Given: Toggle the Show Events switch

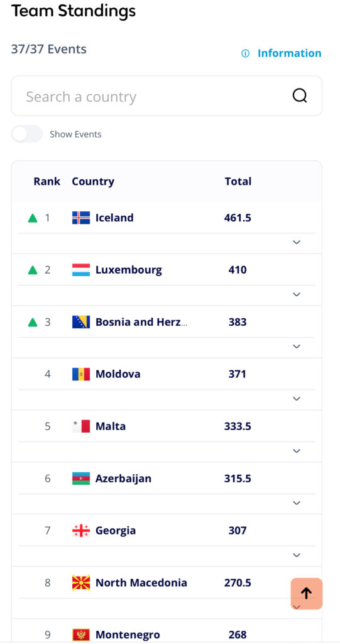Looking at the screenshot, I should click(27, 134).
